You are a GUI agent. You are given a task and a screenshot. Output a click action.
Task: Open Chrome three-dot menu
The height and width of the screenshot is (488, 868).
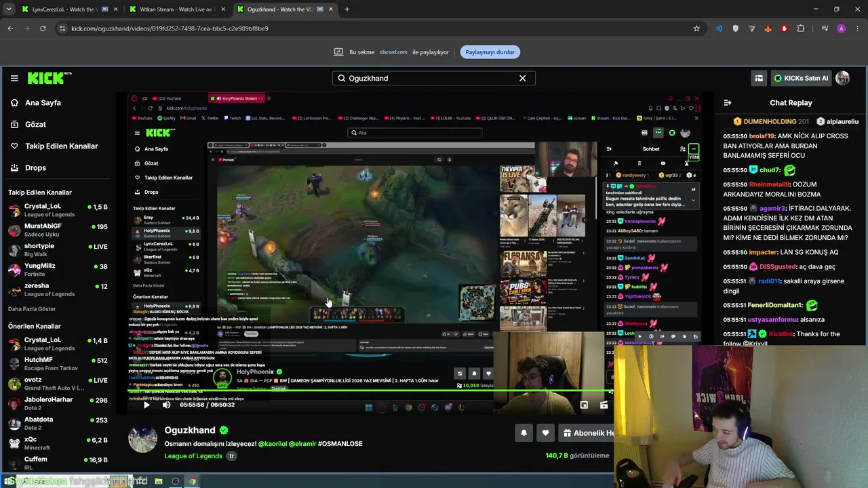tap(857, 28)
